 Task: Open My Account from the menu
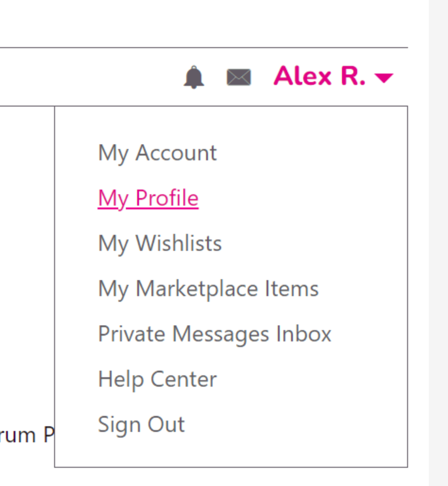157,153
